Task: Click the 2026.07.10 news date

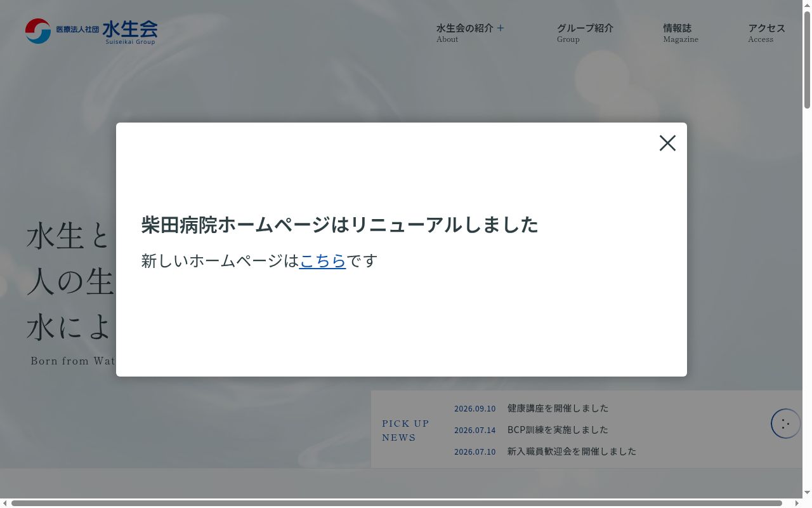Action: [x=475, y=451]
